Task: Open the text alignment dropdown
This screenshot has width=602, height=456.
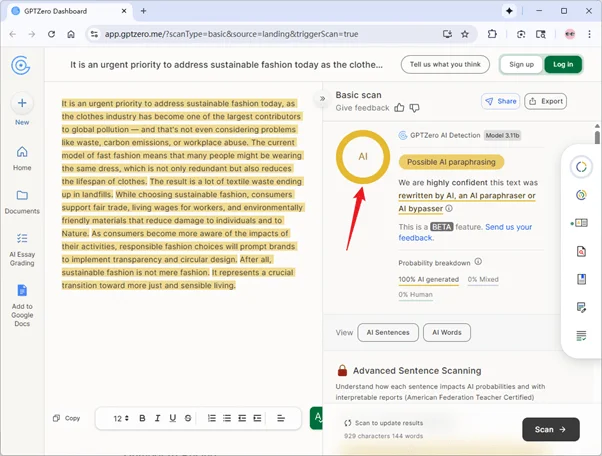Action: point(281,418)
